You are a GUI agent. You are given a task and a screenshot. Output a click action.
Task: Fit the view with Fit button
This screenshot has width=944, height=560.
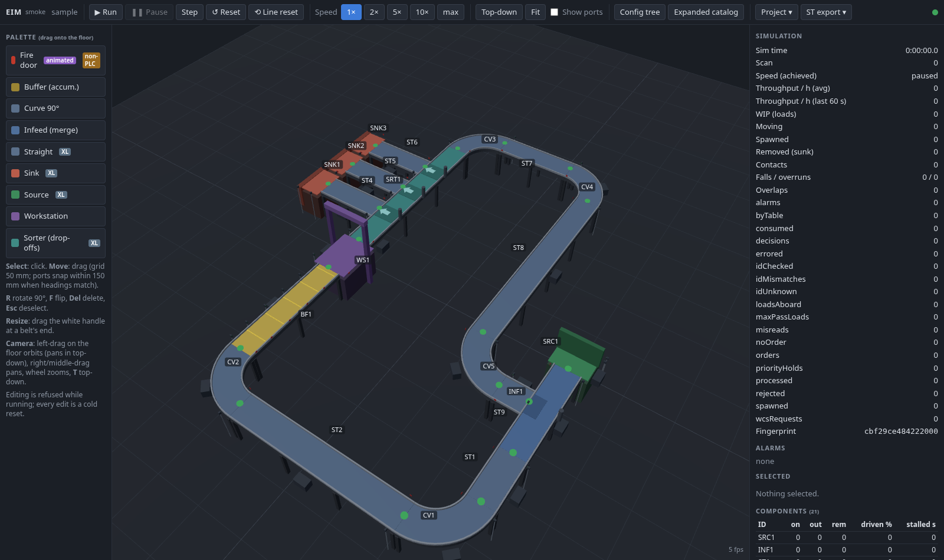pyautogui.click(x=535, y=12)
